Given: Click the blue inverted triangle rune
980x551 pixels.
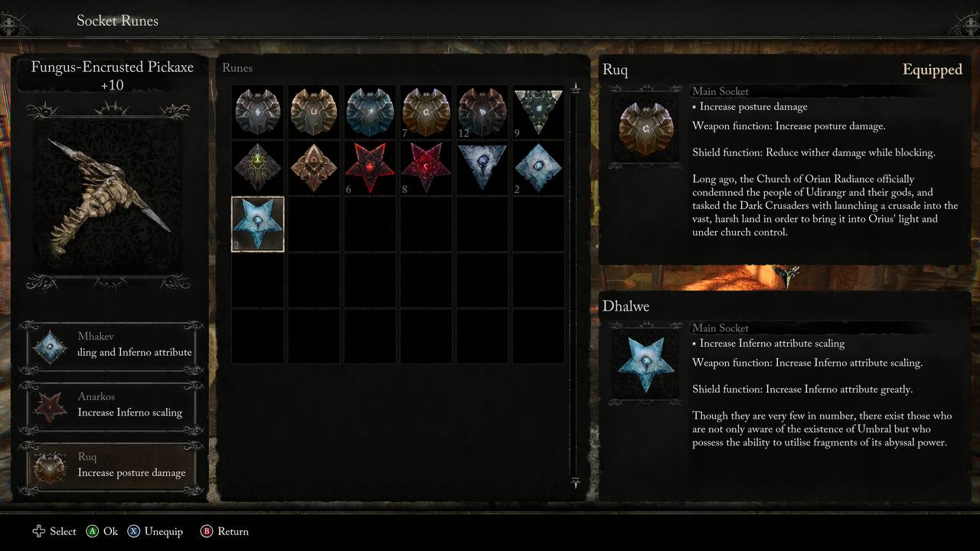Looking at the screenshot, I should pos(483,168).
